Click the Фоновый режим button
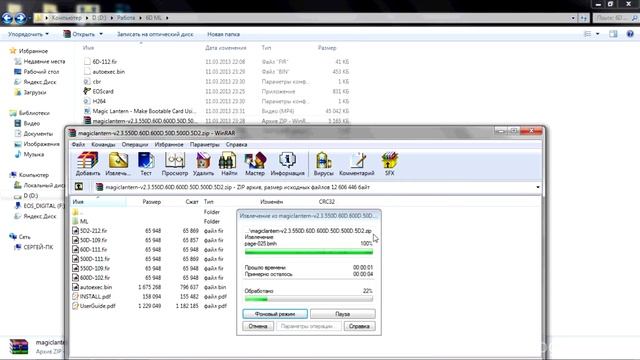Image resolution: width=640 pixels, height=360 pixels. tap(275, 314)
